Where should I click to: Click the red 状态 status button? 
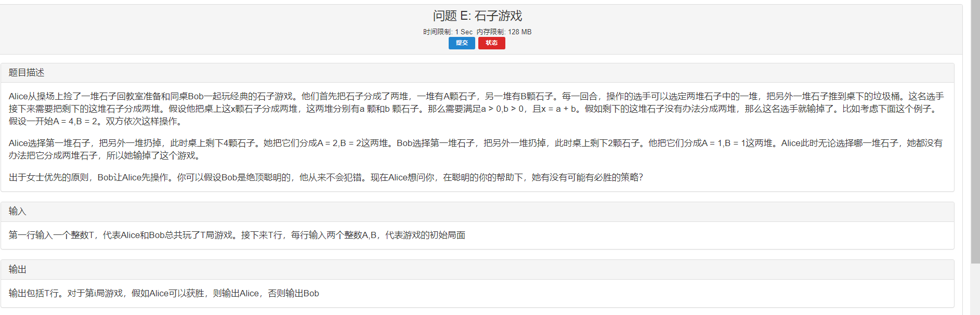pos(491,43)
